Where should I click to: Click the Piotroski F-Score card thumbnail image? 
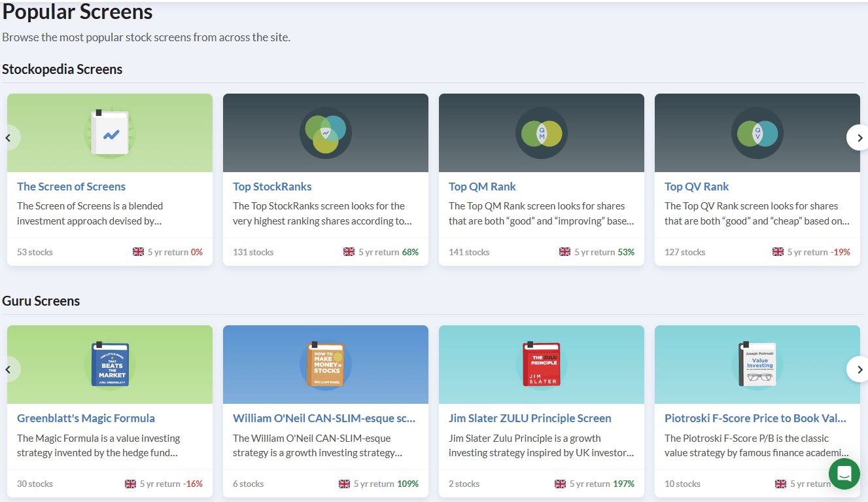757,365
